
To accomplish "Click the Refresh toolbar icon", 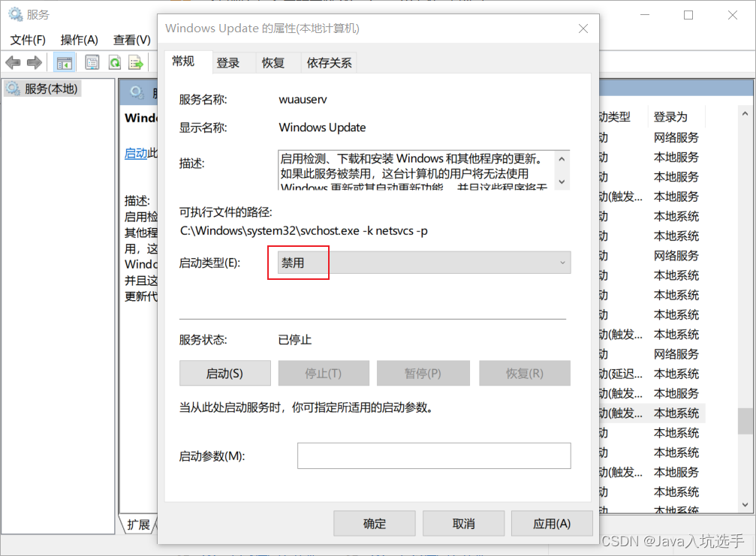I will coord(115,62).
